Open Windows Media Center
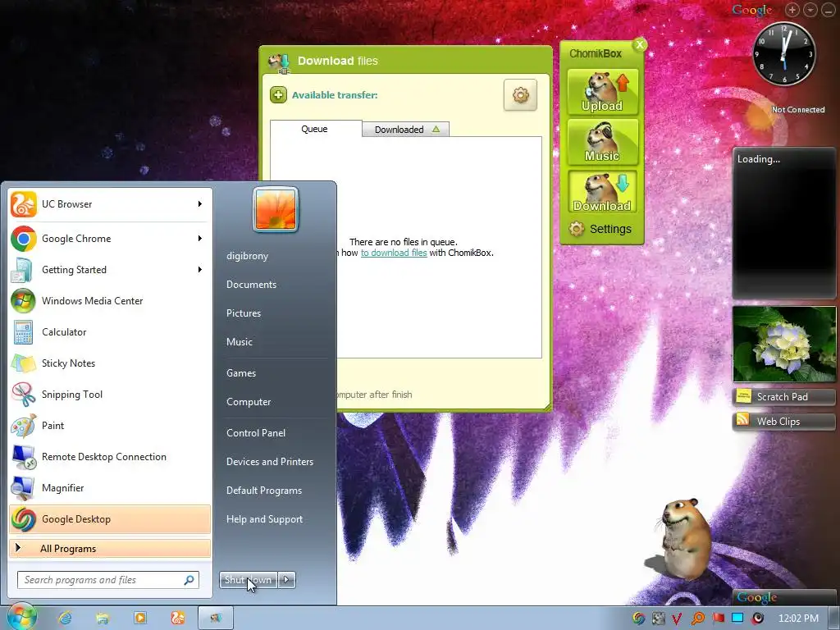This screenshot has width=840, height=630. pos(110,301)
